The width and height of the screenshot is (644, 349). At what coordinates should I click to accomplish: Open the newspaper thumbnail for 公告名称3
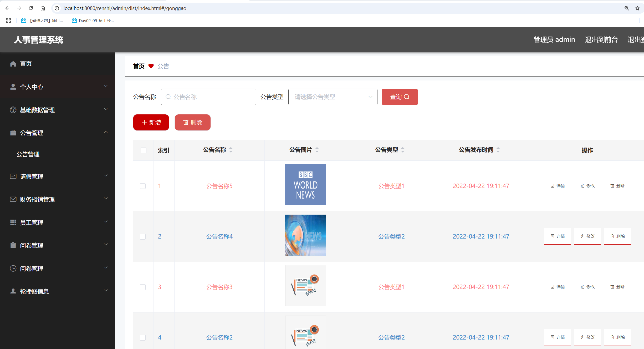(x=306, y=286)
